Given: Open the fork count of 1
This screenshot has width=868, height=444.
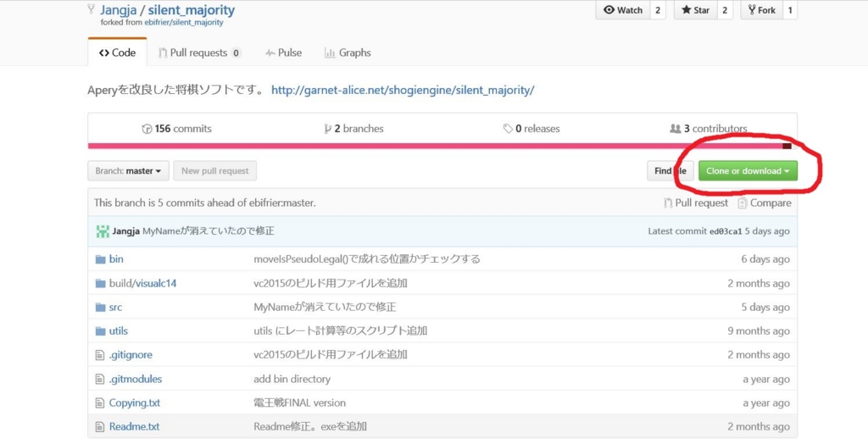Looking at the screenshot, I should tap(790, 10).
